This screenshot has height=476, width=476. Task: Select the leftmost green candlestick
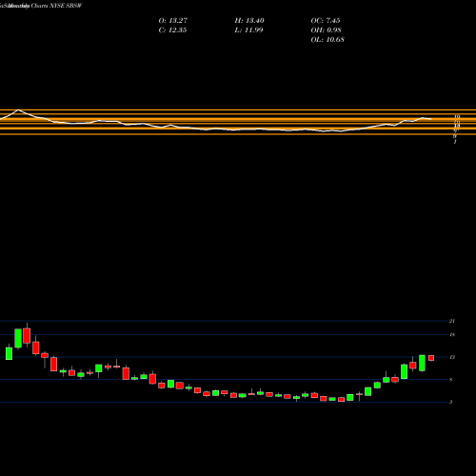[x=9, y=353]
